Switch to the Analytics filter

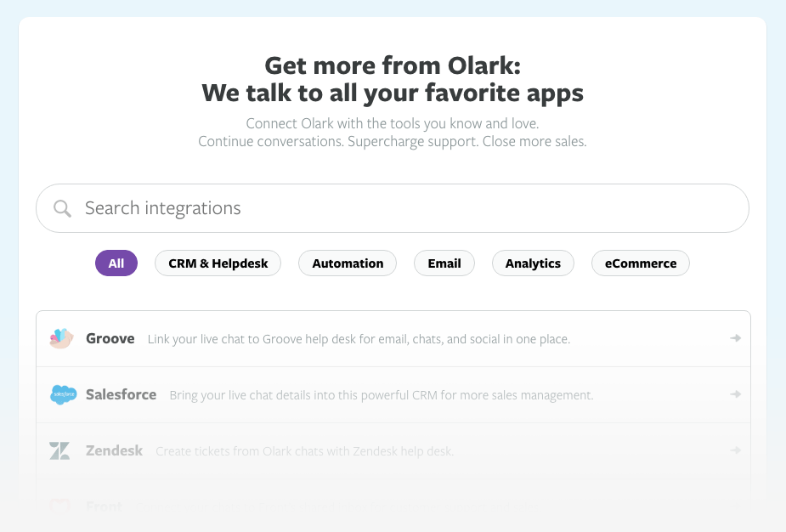pyautogui.click(x=533, y=263)
